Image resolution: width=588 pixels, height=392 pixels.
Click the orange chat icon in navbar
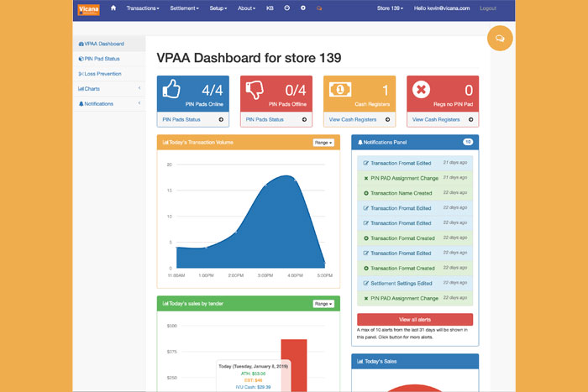click(319, 8)
